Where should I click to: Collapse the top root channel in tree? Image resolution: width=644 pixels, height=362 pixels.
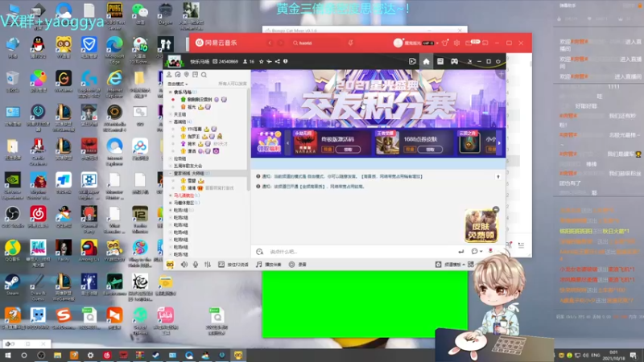[x=171, y=93]
